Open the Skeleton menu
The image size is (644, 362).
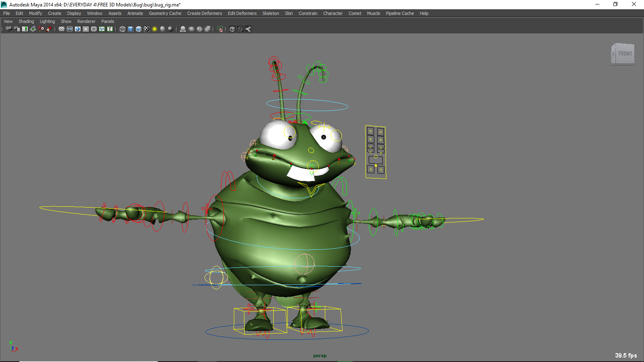point(270,13)
